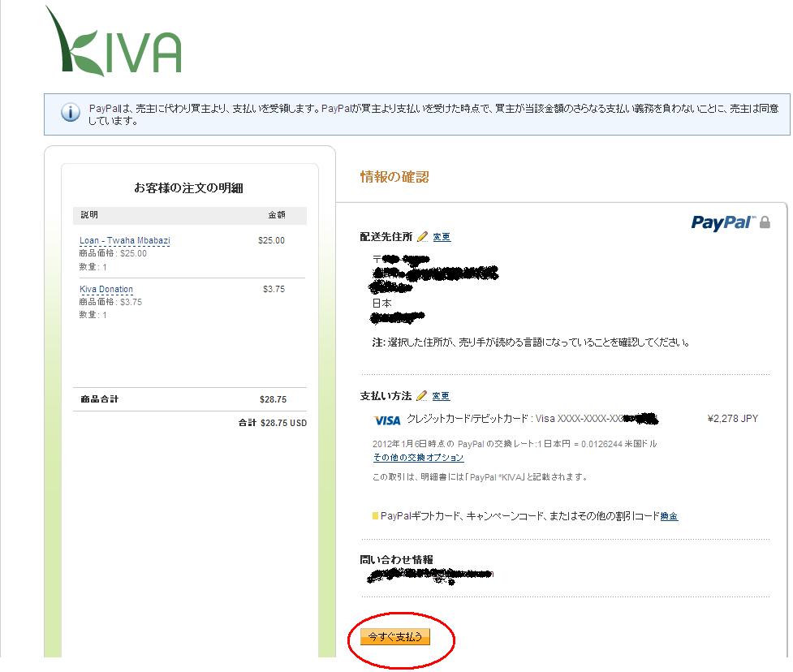Click the blue info icon in notice
793x672 pixels.
(71, 112)
